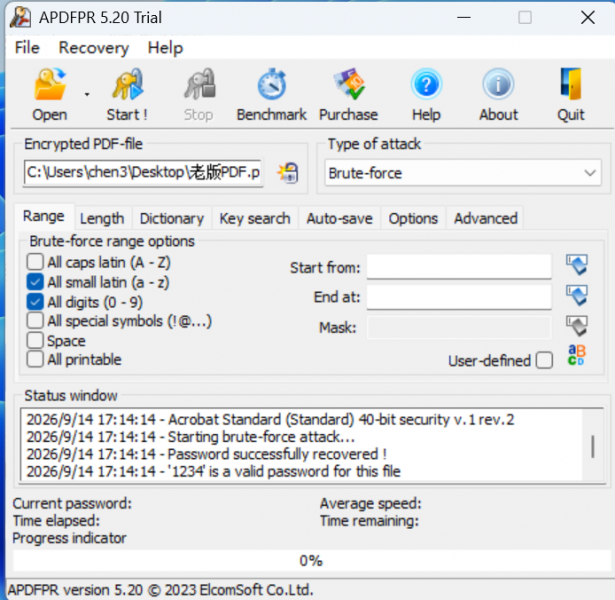
Task: Start the password recovery attack
Action: point(127,84)
